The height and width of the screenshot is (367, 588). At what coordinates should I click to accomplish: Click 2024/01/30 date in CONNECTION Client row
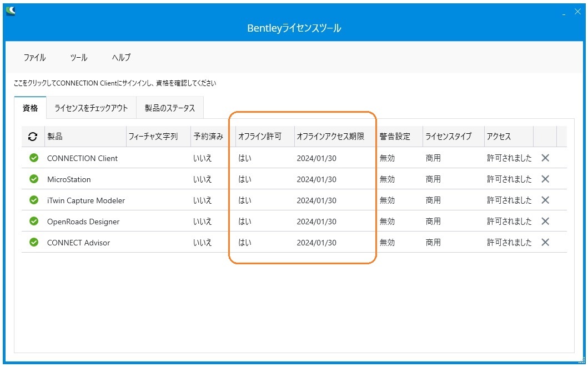tap(316, 158)
